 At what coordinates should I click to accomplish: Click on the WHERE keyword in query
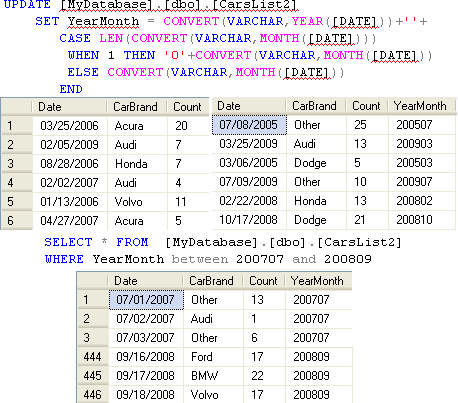coord(64,259)
